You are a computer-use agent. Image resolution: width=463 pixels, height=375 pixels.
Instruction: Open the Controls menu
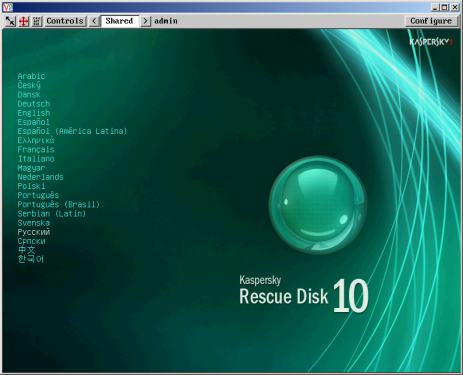65,21
